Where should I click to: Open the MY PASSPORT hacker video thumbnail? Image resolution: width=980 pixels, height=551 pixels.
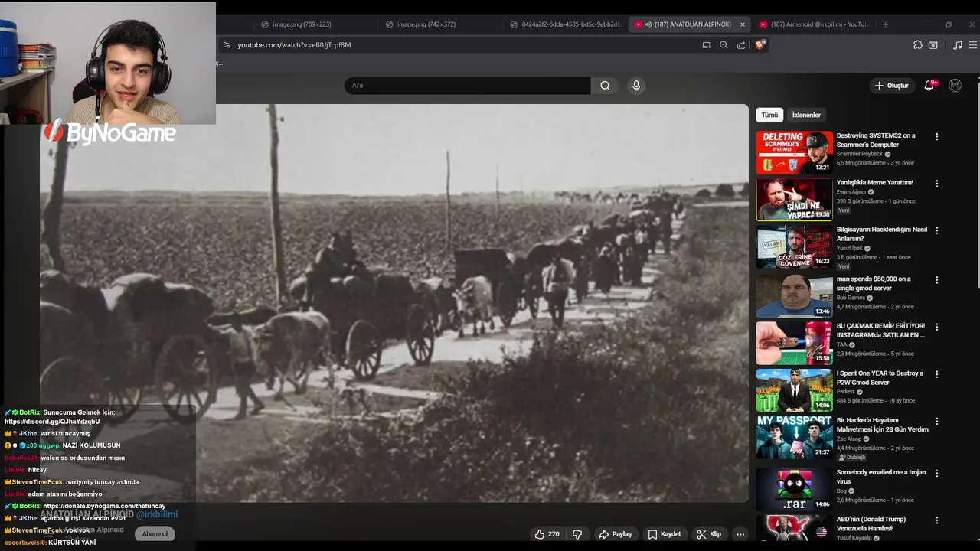[x=794, y=437]
